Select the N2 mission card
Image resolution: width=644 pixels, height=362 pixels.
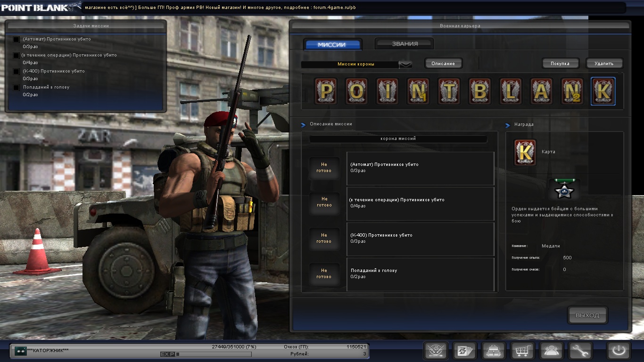(x=572, y=91)
